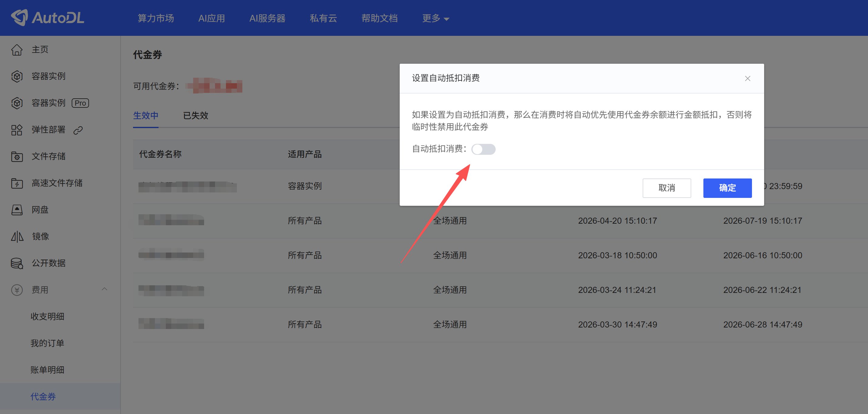This screenshot has height=414, width=868.
Task: Open 账单明细 under 费用
Action: pyautogui.click(x=47, y=370)
